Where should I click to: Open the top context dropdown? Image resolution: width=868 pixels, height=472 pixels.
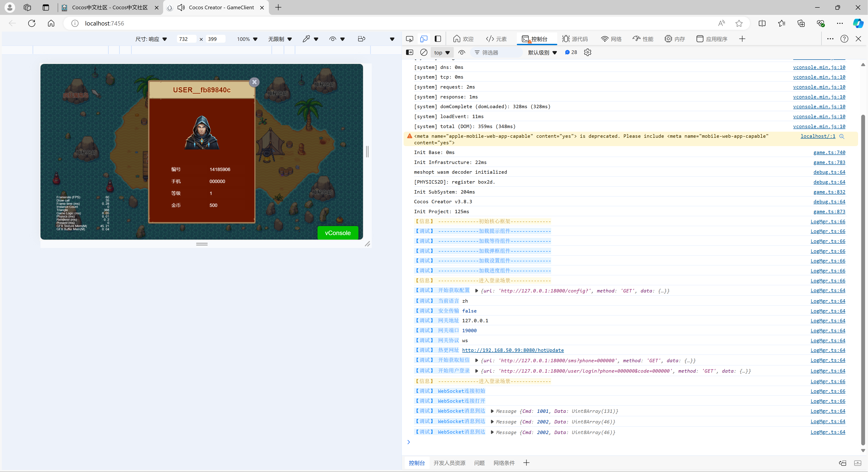point(442,52)
